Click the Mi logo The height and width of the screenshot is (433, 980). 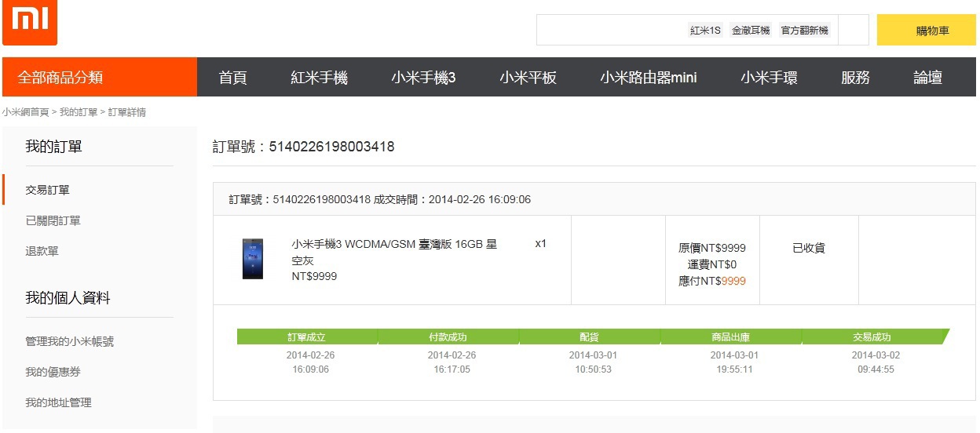click(30, 23)
